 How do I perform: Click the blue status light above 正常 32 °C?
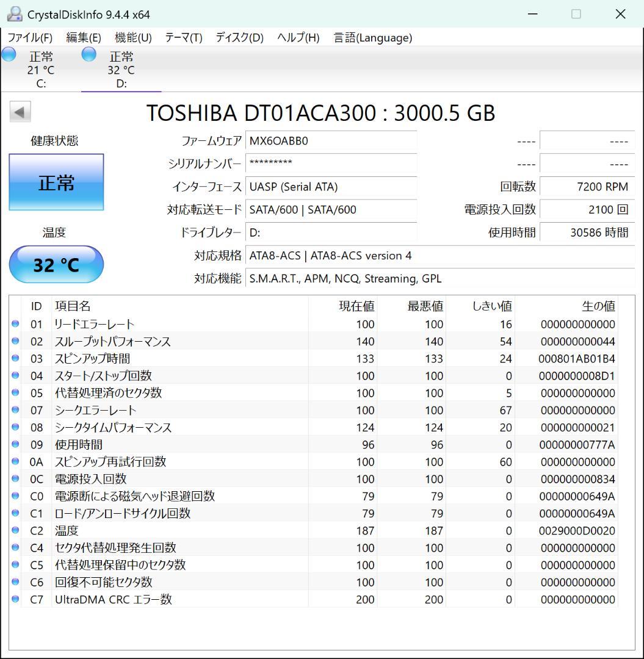[x=89, y=54]
